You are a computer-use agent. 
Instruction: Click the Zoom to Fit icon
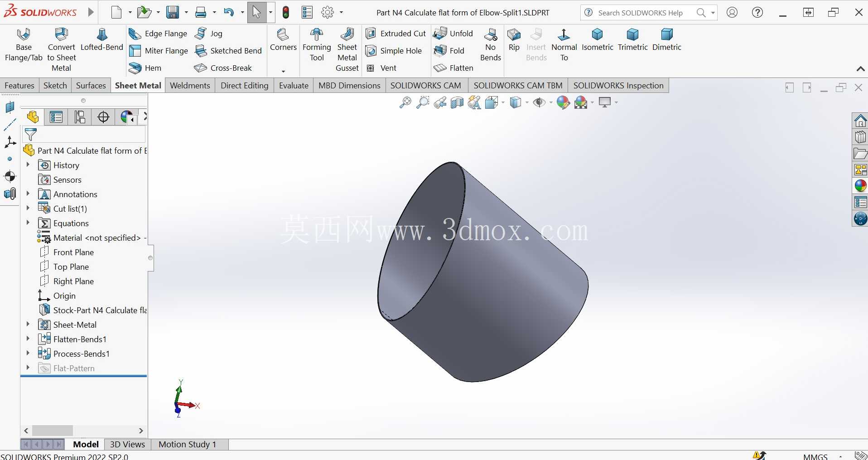[x=405, y=103]
